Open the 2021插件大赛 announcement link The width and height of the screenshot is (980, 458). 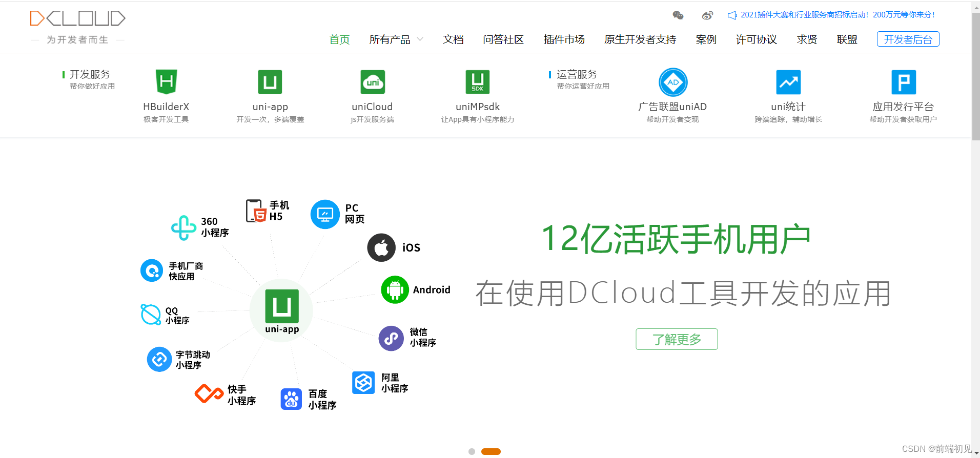point(838,15)
